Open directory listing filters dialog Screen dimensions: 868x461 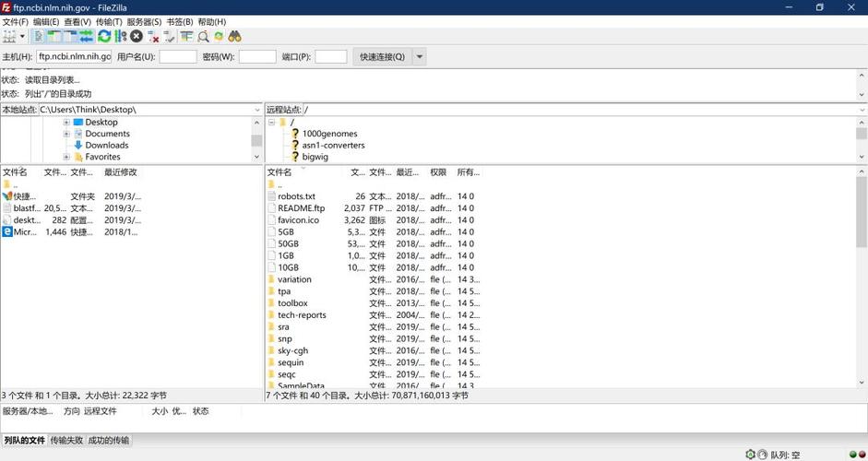coord(186,37)
